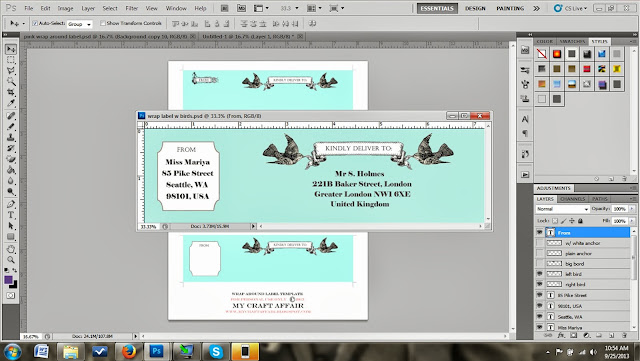Screen dimensions: 640x361
Task: Show the w/ white anchor layer
Action: [x=540, y=243]
